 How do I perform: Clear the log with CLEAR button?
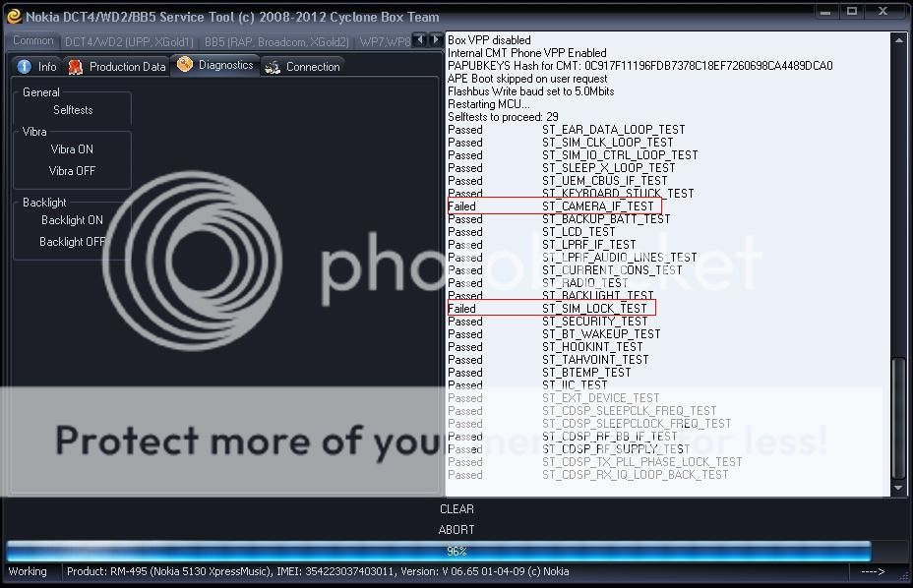(x=456, y=509)
